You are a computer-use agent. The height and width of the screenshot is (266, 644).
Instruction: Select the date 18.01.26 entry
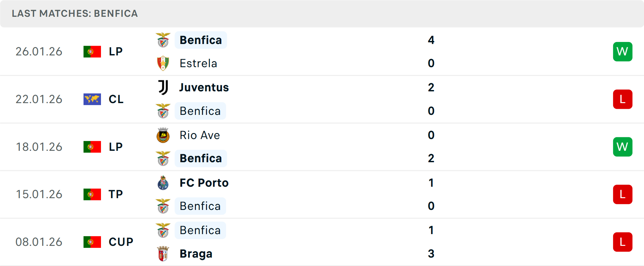pos(39,147)
